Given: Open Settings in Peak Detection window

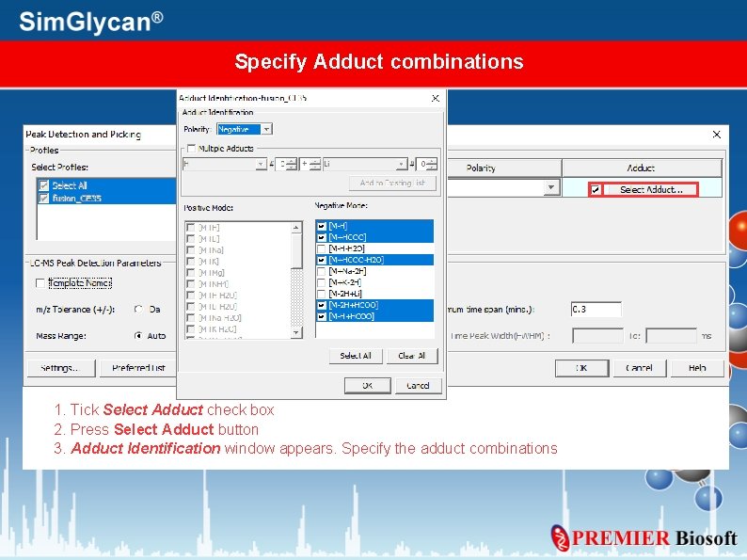Looking at the screenshot, I should 61,368.
